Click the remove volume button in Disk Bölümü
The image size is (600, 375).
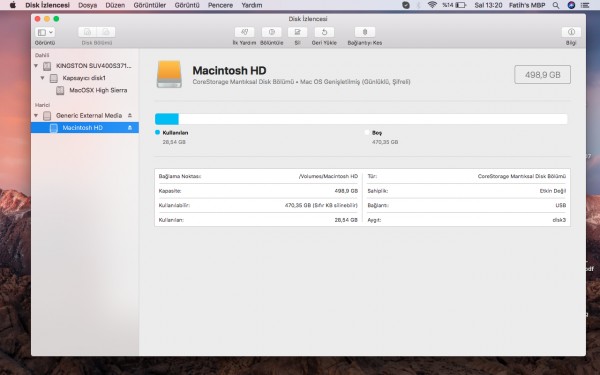106,32
